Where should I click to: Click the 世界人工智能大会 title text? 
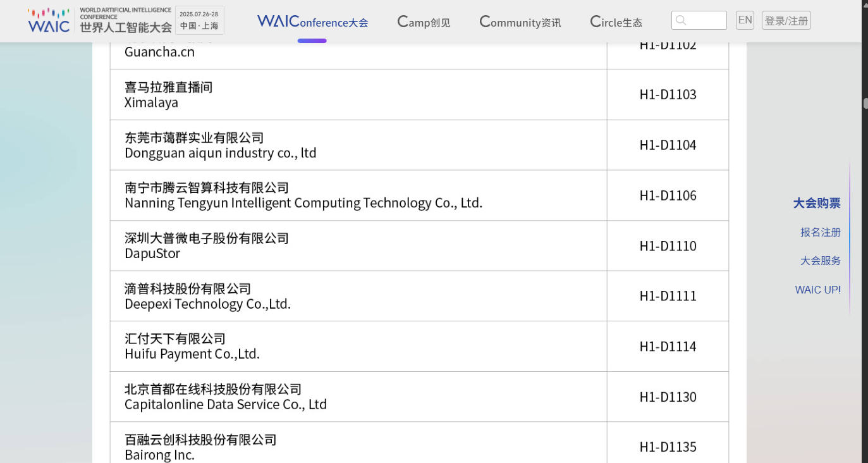pos(126,27)
